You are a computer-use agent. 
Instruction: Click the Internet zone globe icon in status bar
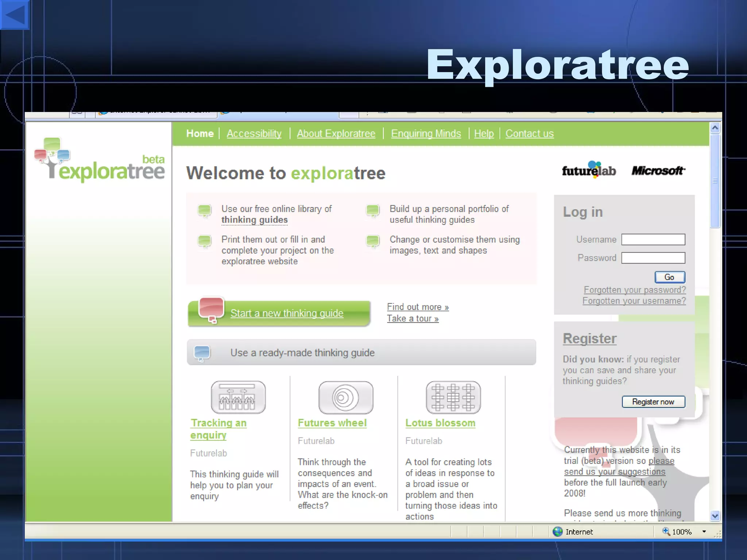(x=557, y=532)
